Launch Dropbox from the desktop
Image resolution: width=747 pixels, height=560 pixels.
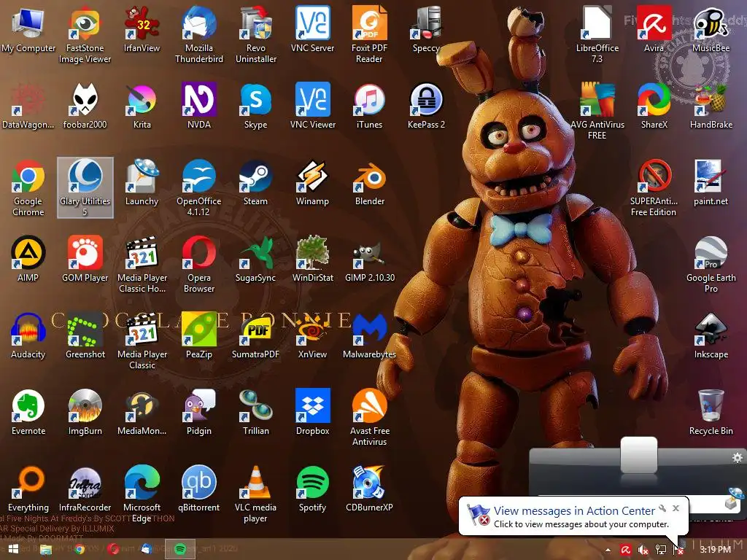pos(312,413)
